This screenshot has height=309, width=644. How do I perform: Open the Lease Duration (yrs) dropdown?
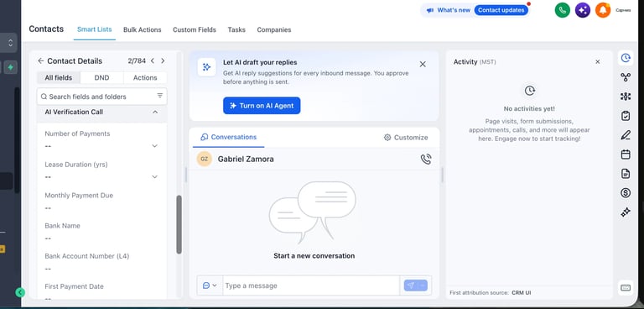(155, 177)
